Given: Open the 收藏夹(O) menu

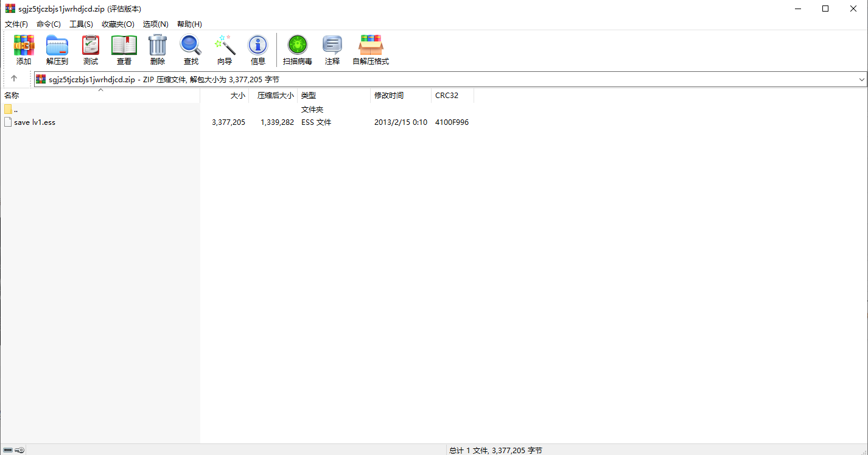Looking at the screenshot, I should click(118, 24).
